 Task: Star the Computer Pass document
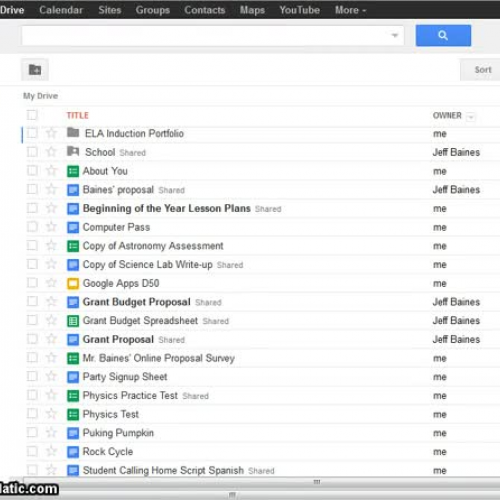[51, 227]
